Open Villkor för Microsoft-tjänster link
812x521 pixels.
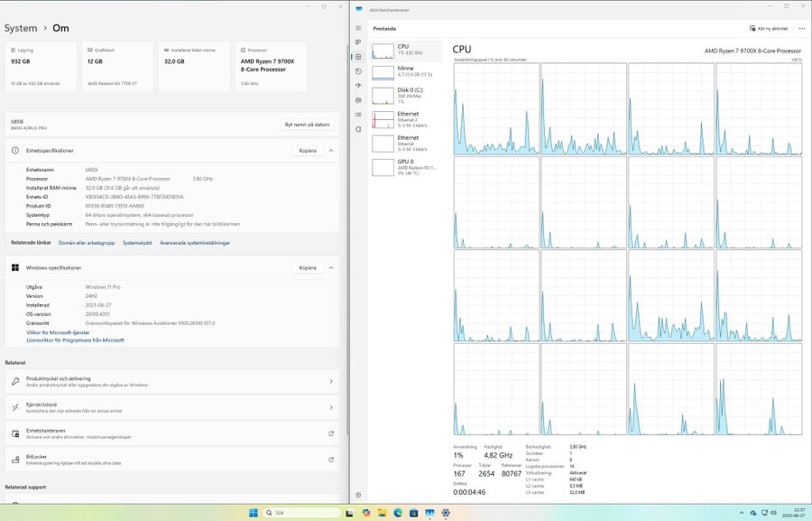coord(58,332)
